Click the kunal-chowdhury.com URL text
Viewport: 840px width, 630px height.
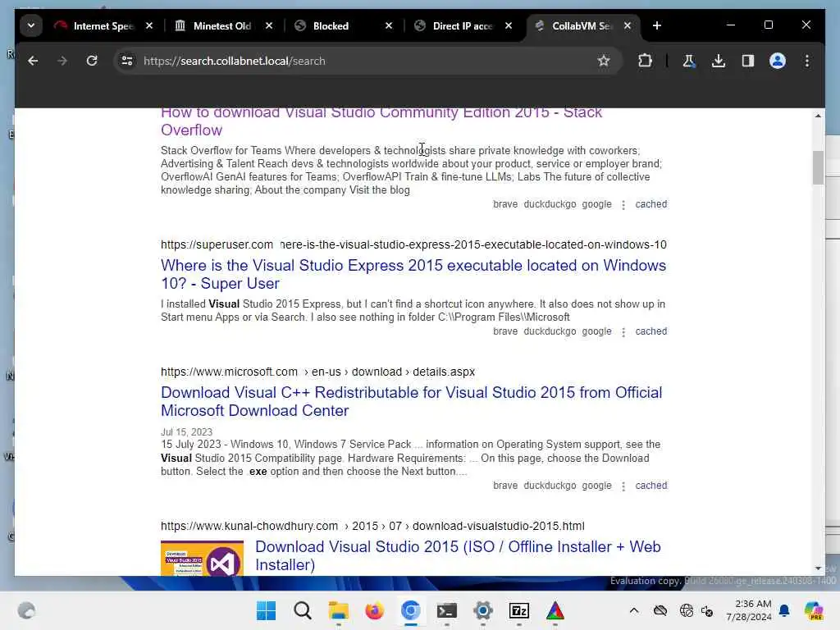tap(249, 526)
